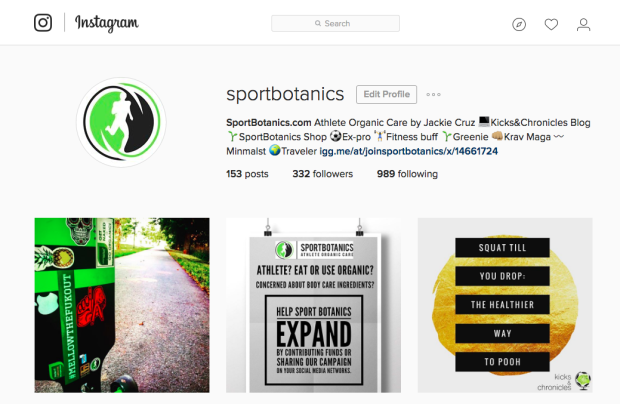The width and height of the screenshot is (620, 404).
Task: Open the Explore compass icon
Action: [519, 25]
